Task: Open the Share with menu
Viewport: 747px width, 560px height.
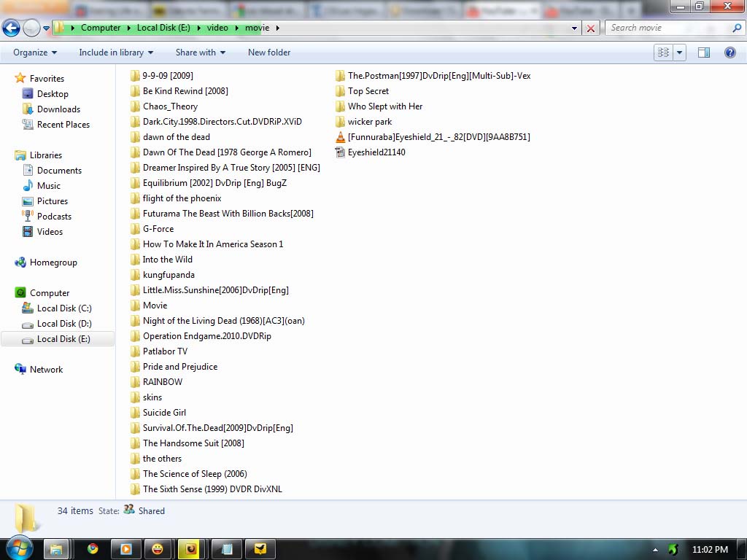Action: (200, 52)
